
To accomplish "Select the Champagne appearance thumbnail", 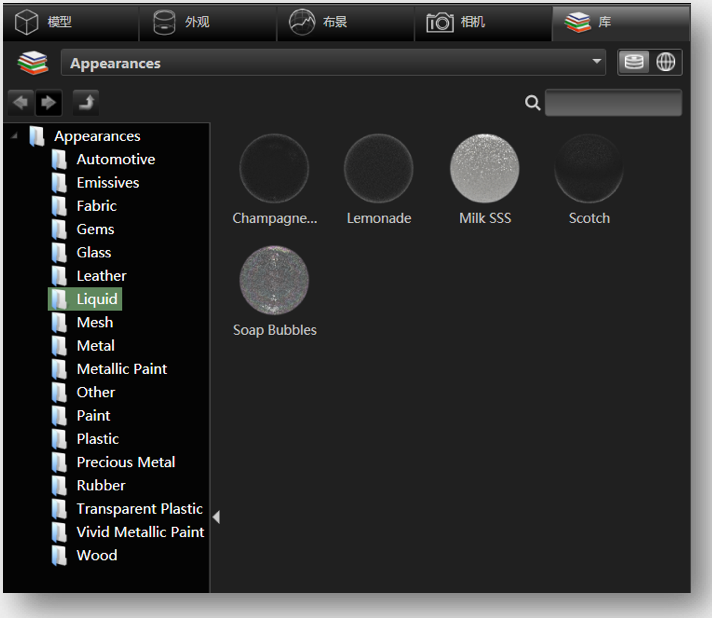I will (x=274, y=168).
